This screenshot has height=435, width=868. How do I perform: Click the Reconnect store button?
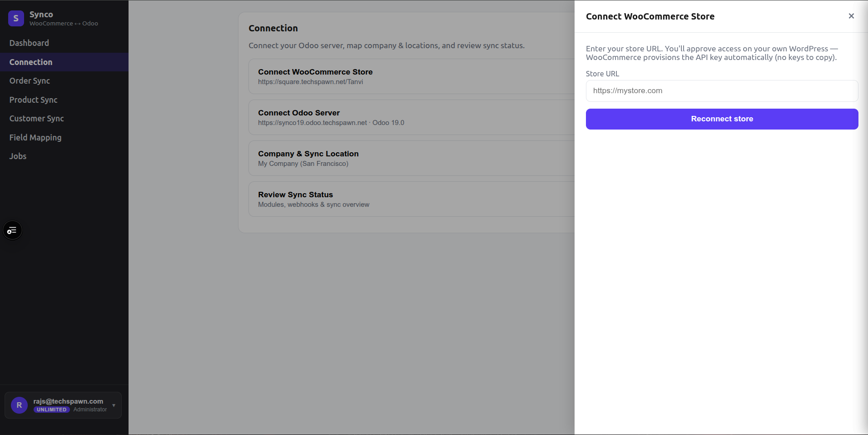click(722, 119)
